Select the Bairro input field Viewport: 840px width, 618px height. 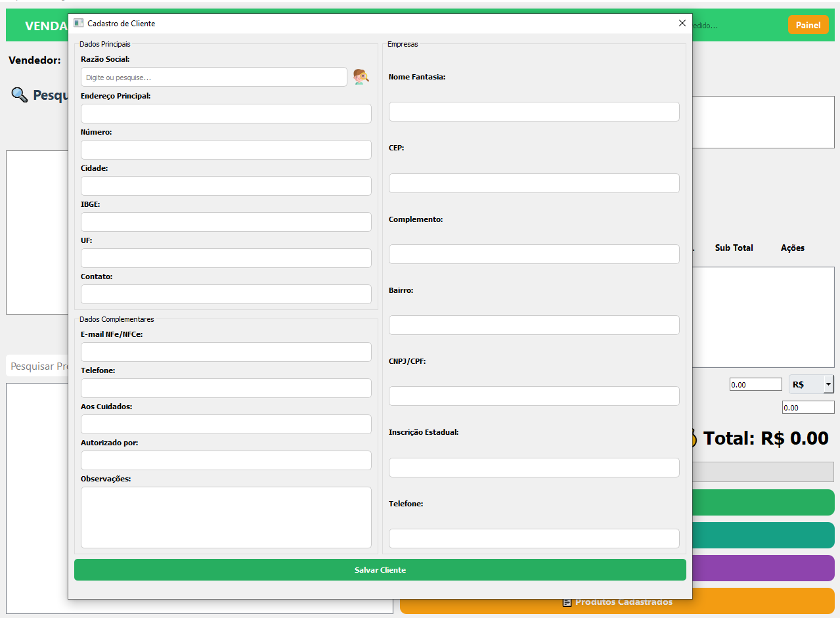point(534,325)
